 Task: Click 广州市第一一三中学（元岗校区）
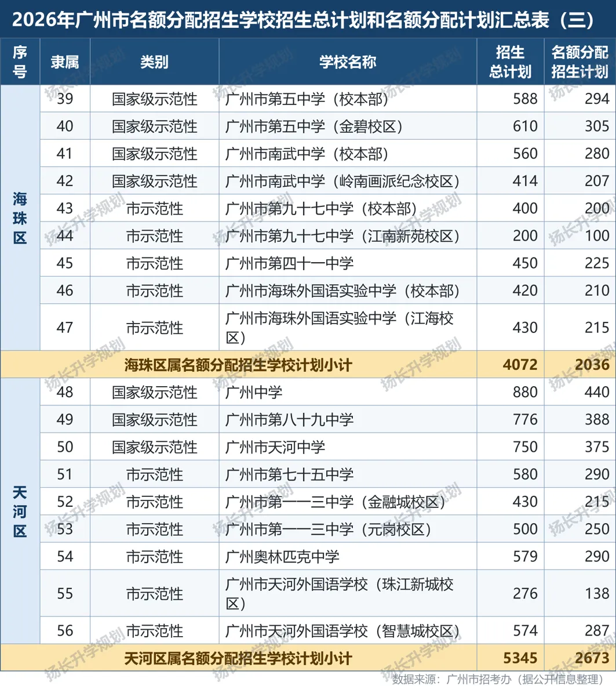[328, 529]
